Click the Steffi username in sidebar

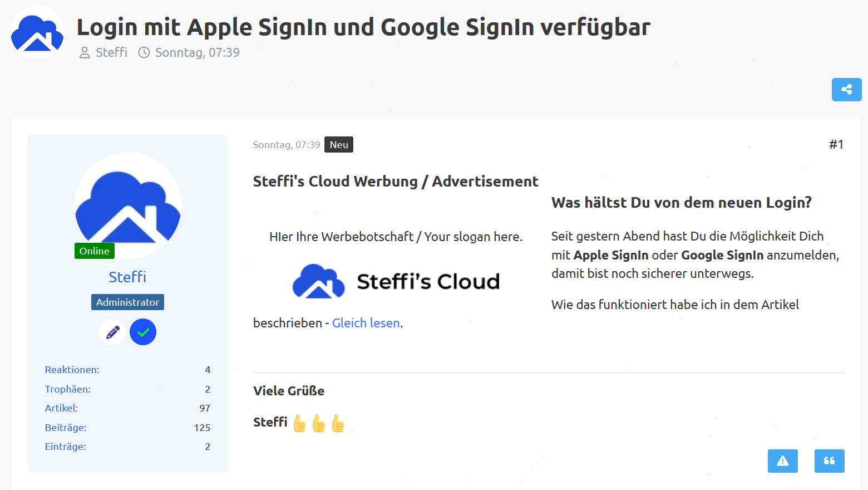127,277
